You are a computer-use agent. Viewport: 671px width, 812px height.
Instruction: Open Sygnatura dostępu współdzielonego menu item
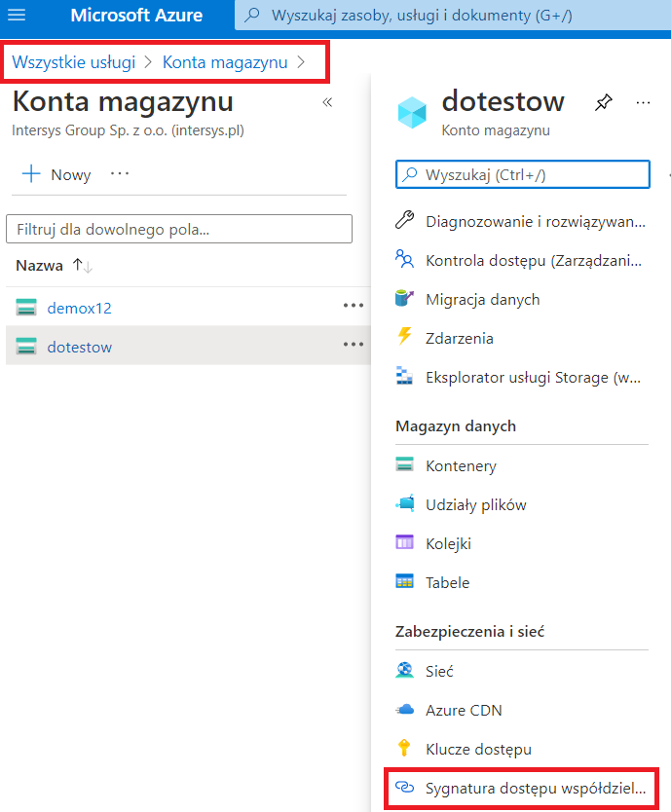pyautogui.click(x=536, y=789)
